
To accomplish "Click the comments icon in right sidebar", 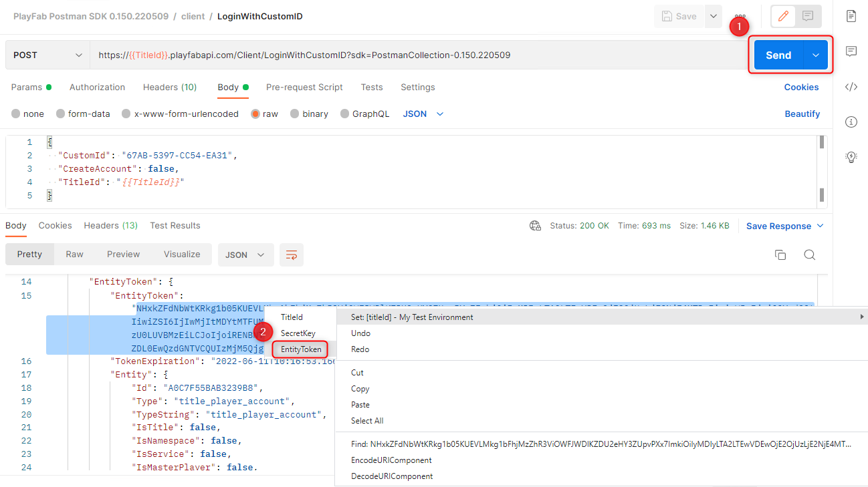I will 851,51.
